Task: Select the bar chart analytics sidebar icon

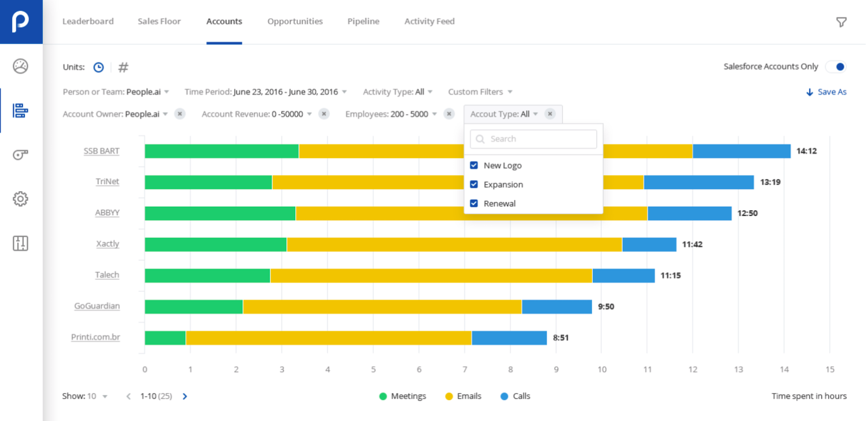Action: 20,111
